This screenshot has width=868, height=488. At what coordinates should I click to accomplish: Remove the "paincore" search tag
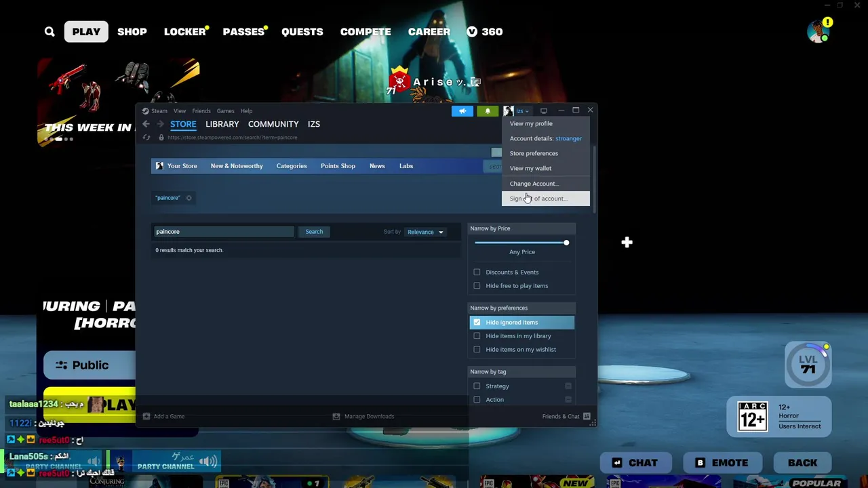[189, 198]
